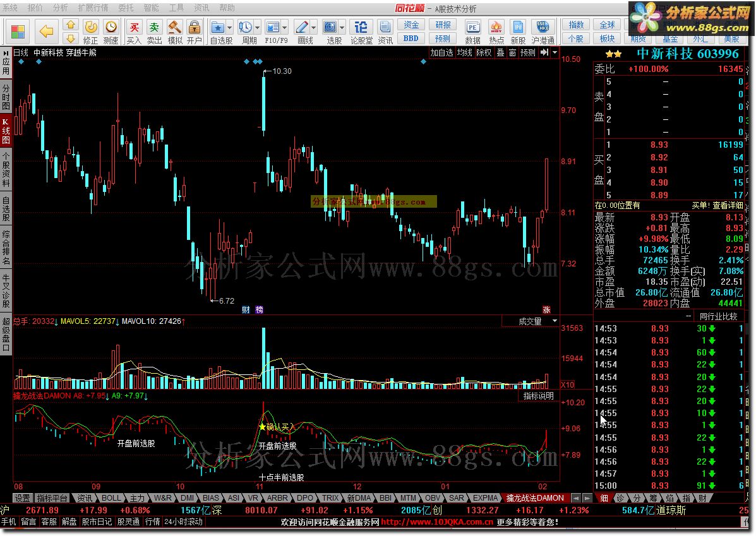Expand the 自选股 dropdown arrow
The width and height of the screenshot is (756, 536).
(x=229, y=28)
